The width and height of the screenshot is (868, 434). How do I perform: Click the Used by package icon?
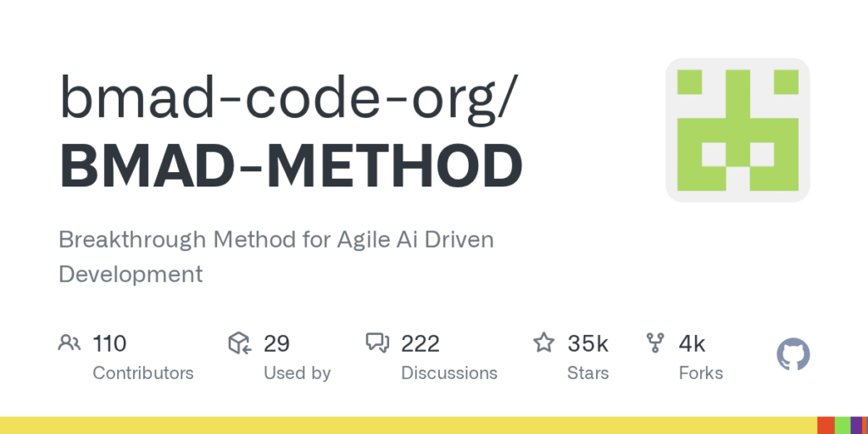coord(240,343)
